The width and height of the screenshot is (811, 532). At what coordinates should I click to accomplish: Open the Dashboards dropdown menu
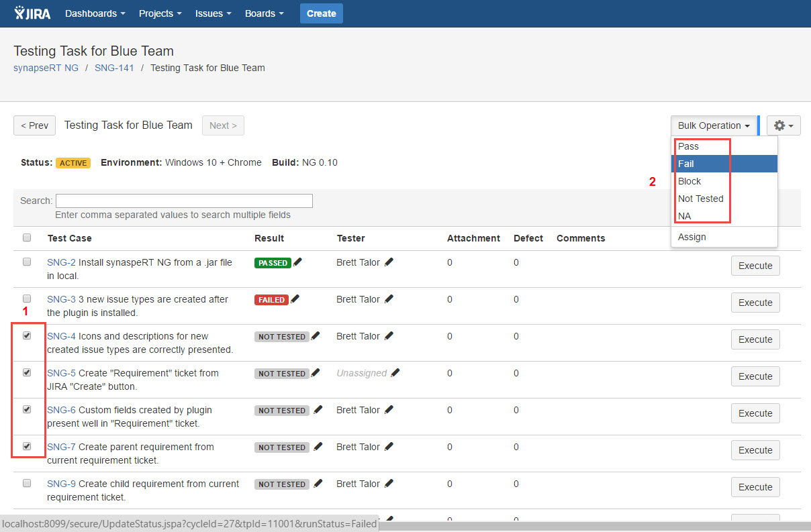(95, 13)
